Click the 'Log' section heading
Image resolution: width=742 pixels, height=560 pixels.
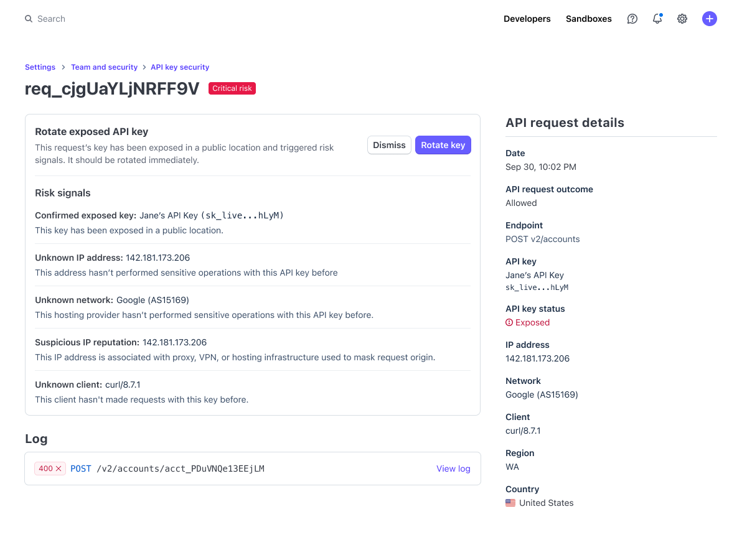tap(36, 439)
